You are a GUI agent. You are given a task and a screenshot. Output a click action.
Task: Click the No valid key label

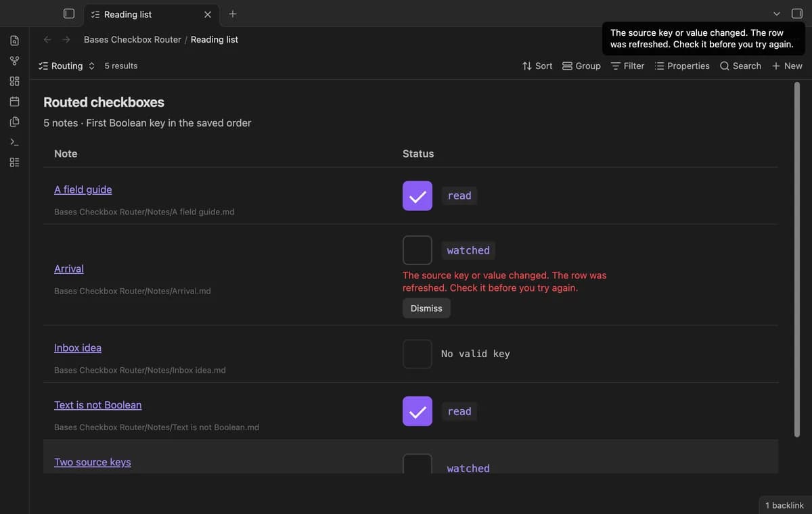coord(476,354)
